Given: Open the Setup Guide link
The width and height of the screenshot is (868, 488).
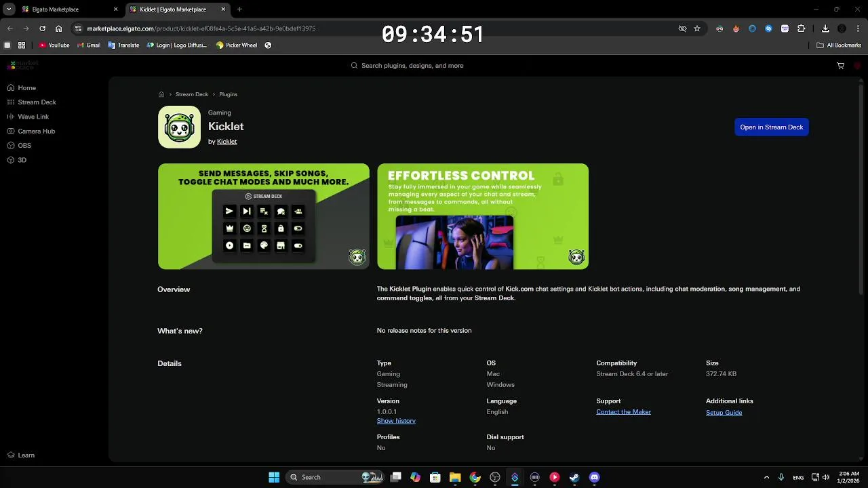Looking at the screenshot, I should (x=724, y=413).
